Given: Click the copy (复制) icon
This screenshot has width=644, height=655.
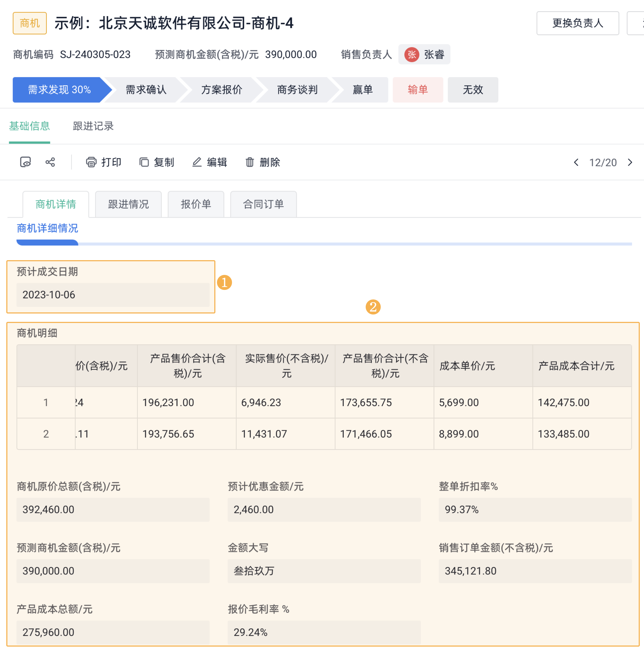Looking at the screenshot, I should point(144,162).
